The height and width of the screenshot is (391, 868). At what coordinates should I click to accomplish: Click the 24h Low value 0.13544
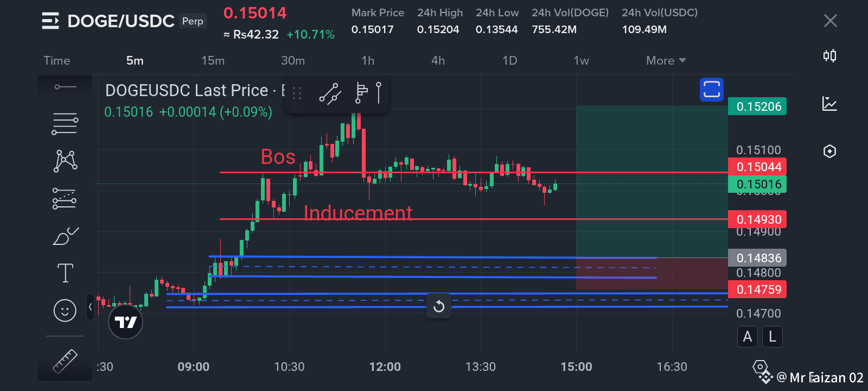click(497, 29)
